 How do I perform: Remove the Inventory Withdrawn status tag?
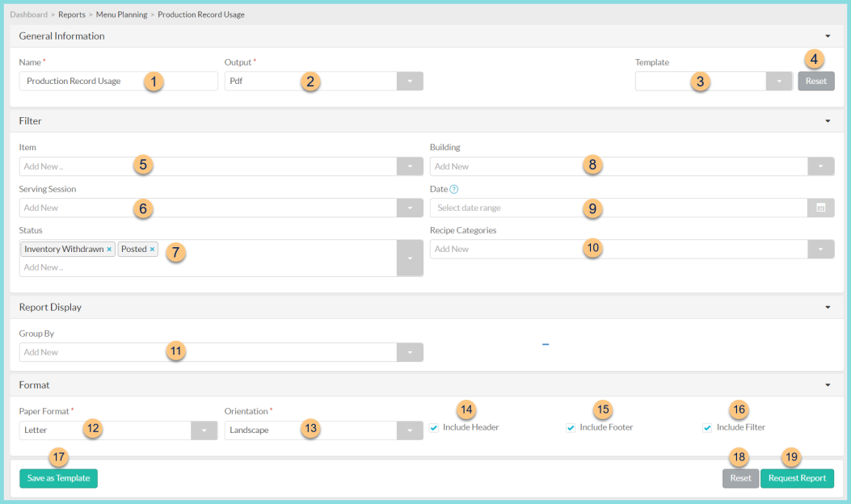(109, 249)
